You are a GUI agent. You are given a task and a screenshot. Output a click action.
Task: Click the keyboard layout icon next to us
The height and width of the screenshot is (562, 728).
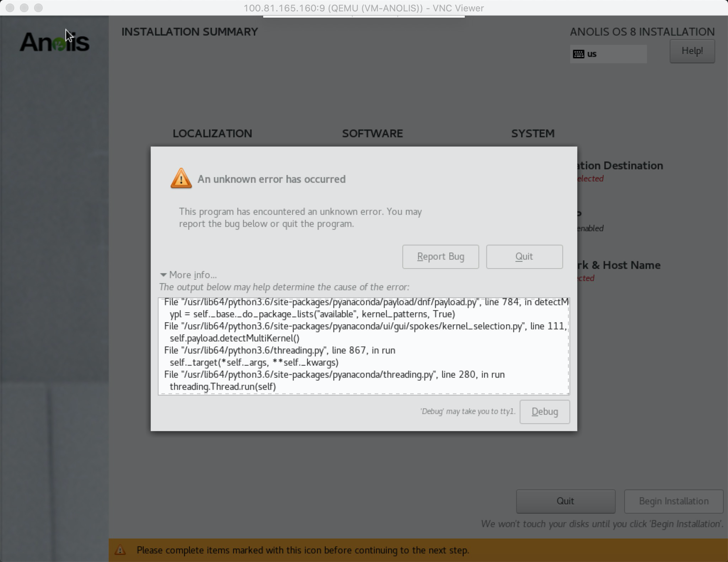pos(578,54)
